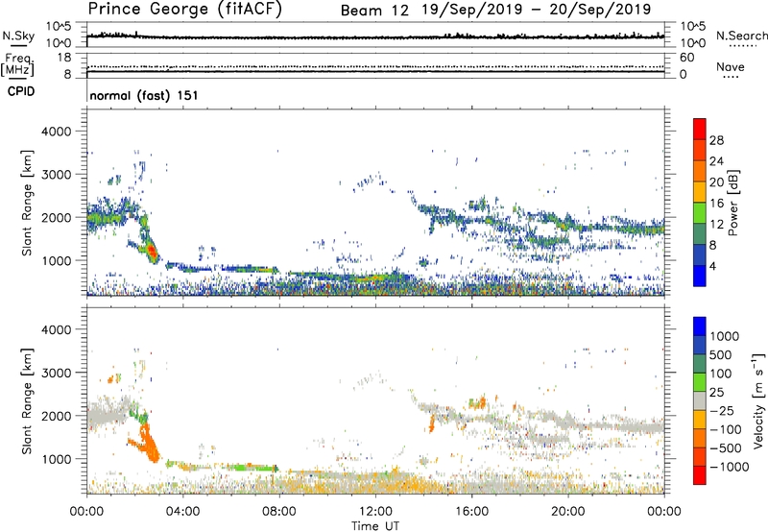
Task: Click the "1000" value on Velocity colorbar
Action: pos(725,336)
